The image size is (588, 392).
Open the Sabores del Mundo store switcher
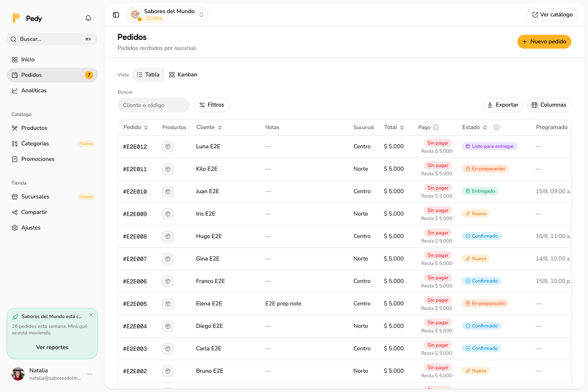pos(167,15)
